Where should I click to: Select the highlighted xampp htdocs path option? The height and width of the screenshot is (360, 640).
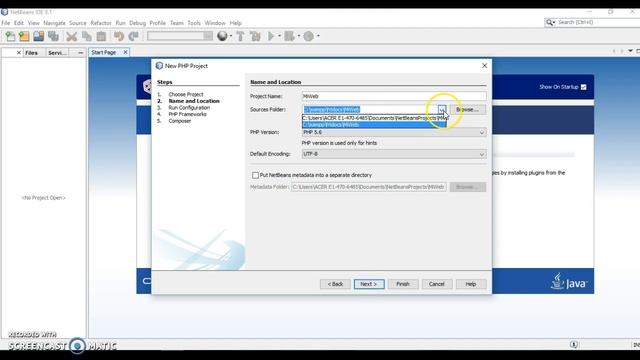[x=374, y=124]
